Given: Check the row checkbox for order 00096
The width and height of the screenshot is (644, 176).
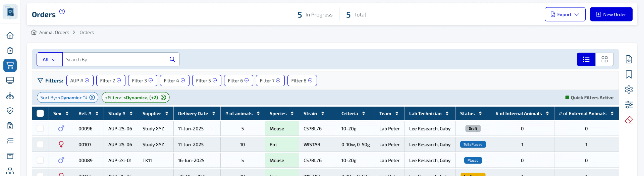Looking at the screenshot, I should click(x=40, y=129).
